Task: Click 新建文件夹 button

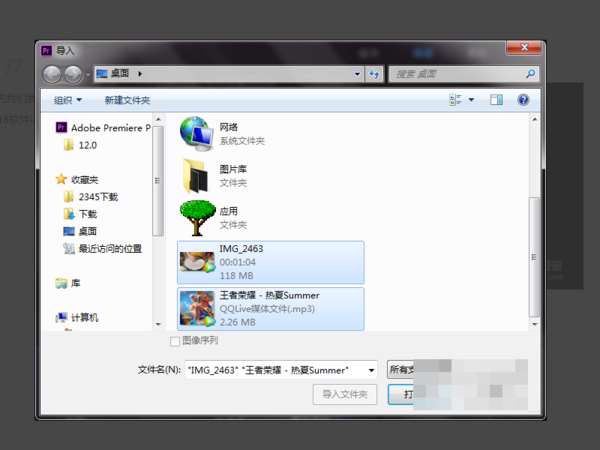Action: [x=127, y=100]
